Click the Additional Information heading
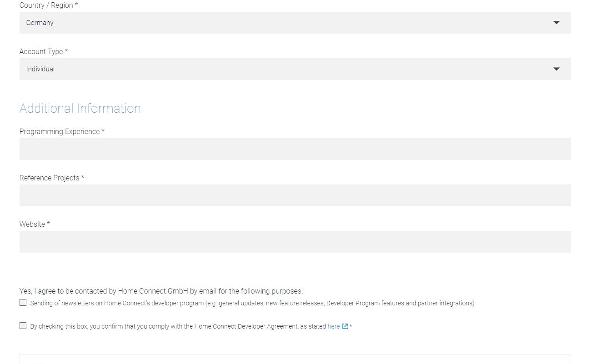 80,108
